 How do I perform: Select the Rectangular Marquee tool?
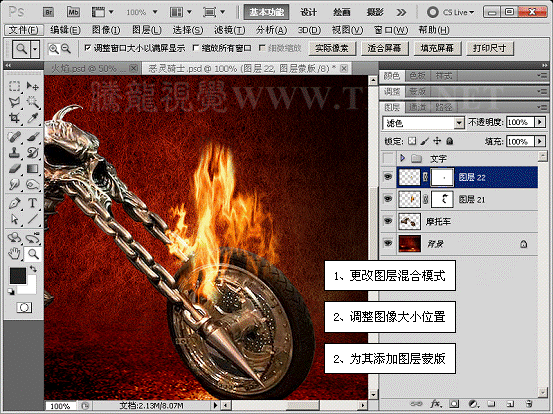click(x=14, y=86)
